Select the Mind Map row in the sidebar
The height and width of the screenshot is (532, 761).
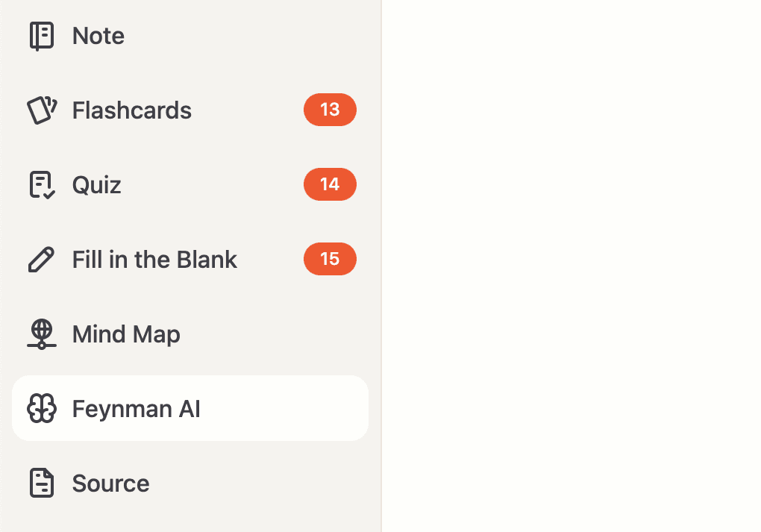pyautogui.click(x=125, y=334)
